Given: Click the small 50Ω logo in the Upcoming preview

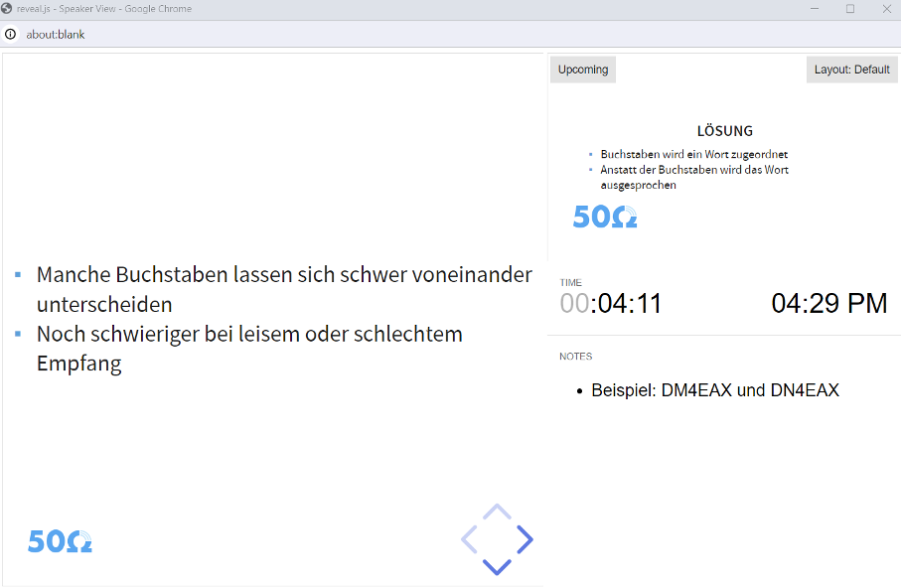Looking at the screenshot, I should pos(605,217).
